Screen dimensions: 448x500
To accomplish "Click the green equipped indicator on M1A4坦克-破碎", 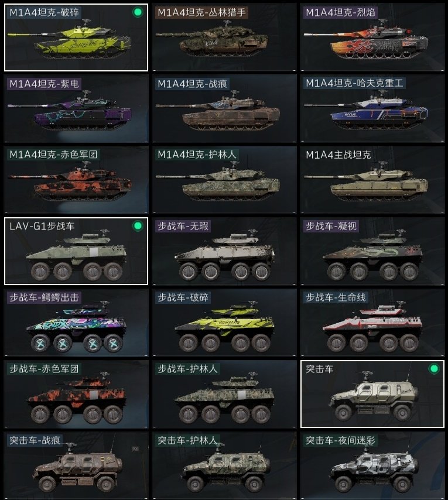I will [x=138, y=12].
